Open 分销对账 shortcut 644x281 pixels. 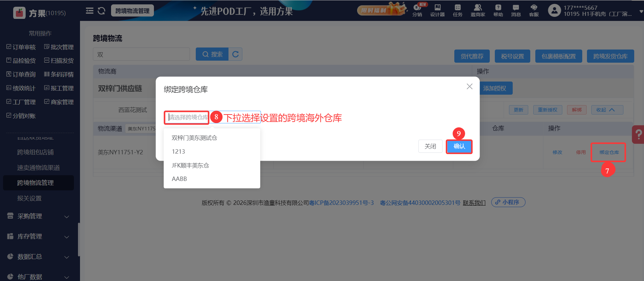[x=21, y=116]
